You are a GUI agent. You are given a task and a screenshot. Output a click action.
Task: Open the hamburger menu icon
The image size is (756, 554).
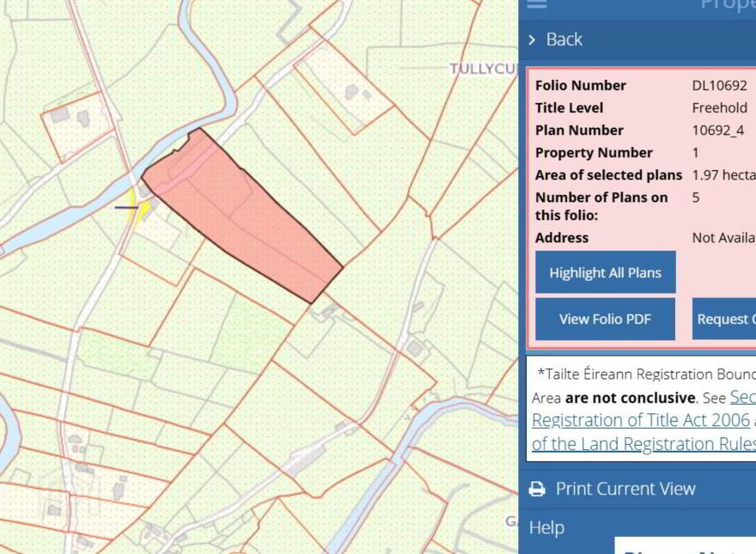(x=537, y=3)
